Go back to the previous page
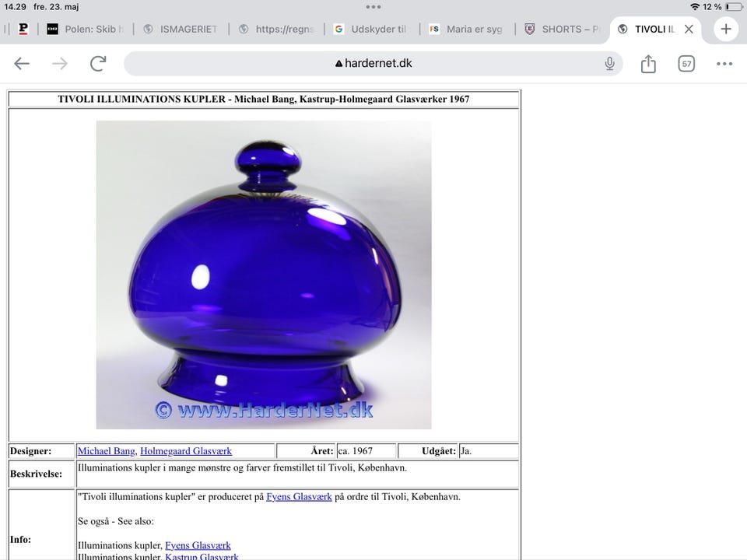Screen dimensions: 747x560 (x=22, y=63)
